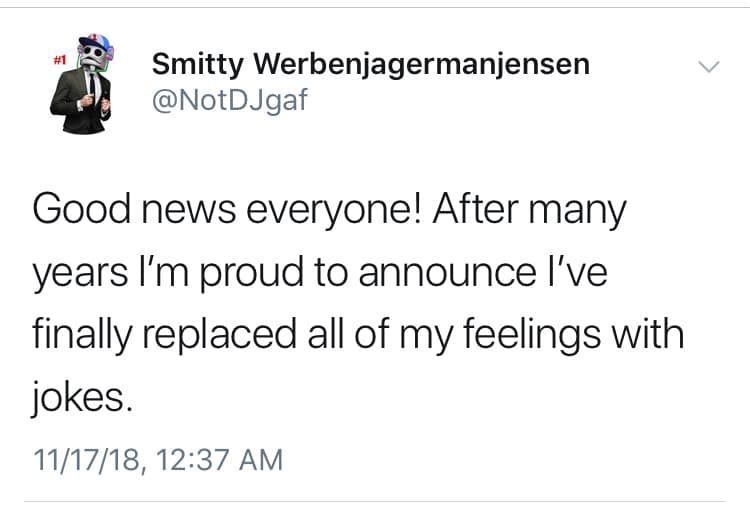The height and width of the screenshot is (510, 750).
Task: Open the @NotDJgaf handle link
Action: pos(230,100)
